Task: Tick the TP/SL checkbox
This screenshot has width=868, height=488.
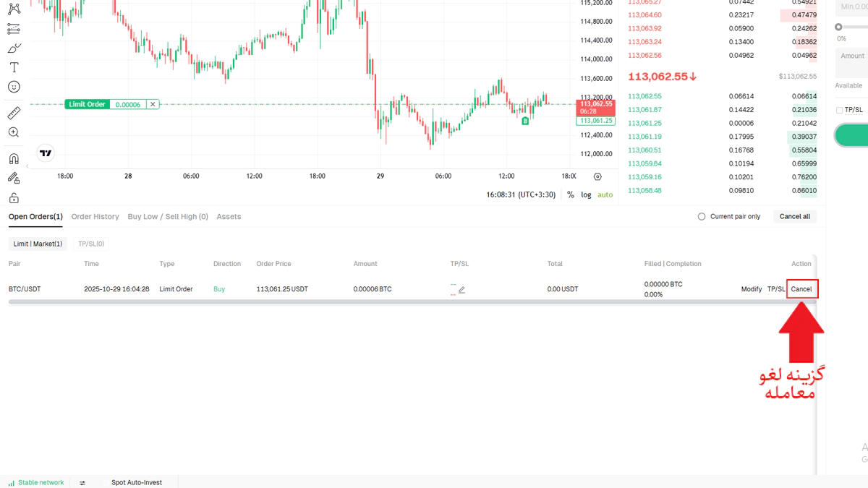Action: coord(839,111)
